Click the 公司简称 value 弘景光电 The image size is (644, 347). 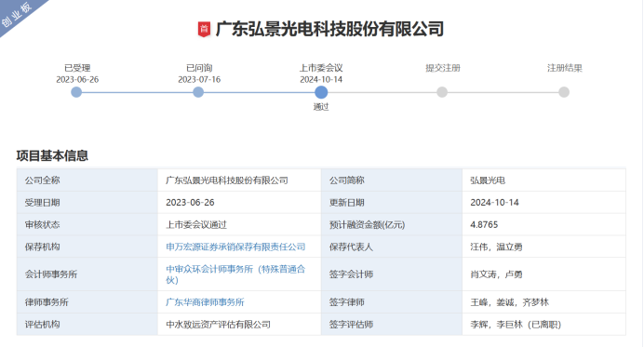[488, 180]
